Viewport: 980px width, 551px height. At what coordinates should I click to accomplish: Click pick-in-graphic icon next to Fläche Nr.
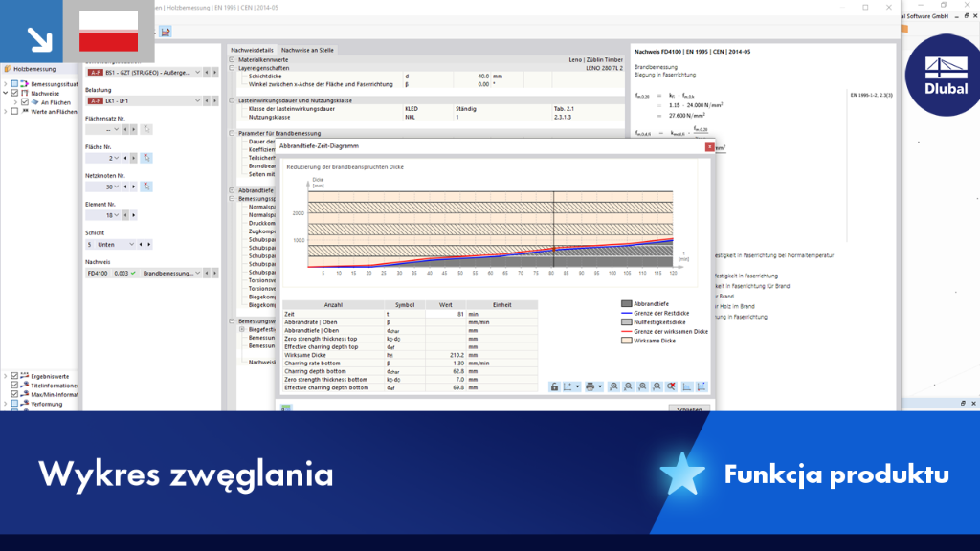point(146,158)
